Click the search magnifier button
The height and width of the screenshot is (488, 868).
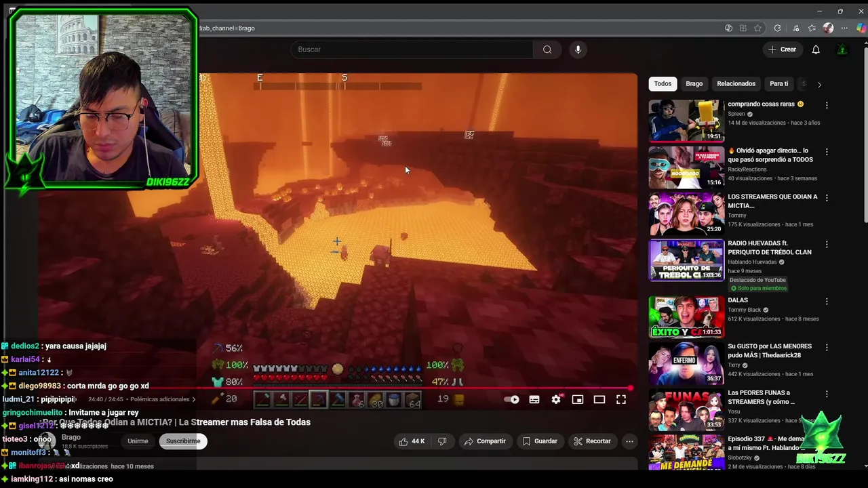pos(547,49)
